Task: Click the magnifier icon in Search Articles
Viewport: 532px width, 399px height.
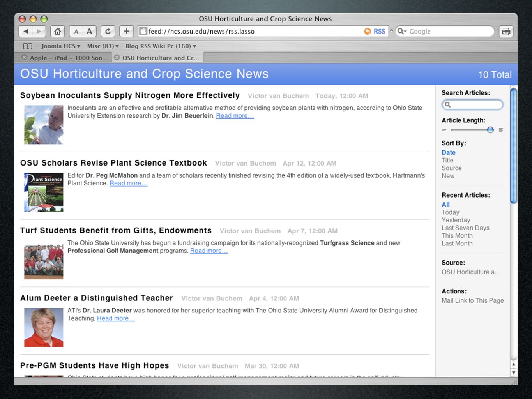Action: (x=448, y=104)
